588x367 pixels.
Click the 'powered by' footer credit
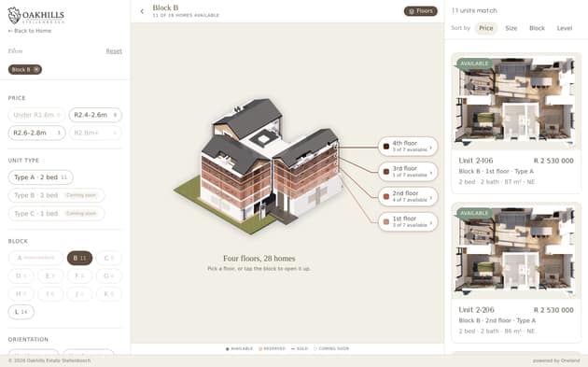pos(556,361)
